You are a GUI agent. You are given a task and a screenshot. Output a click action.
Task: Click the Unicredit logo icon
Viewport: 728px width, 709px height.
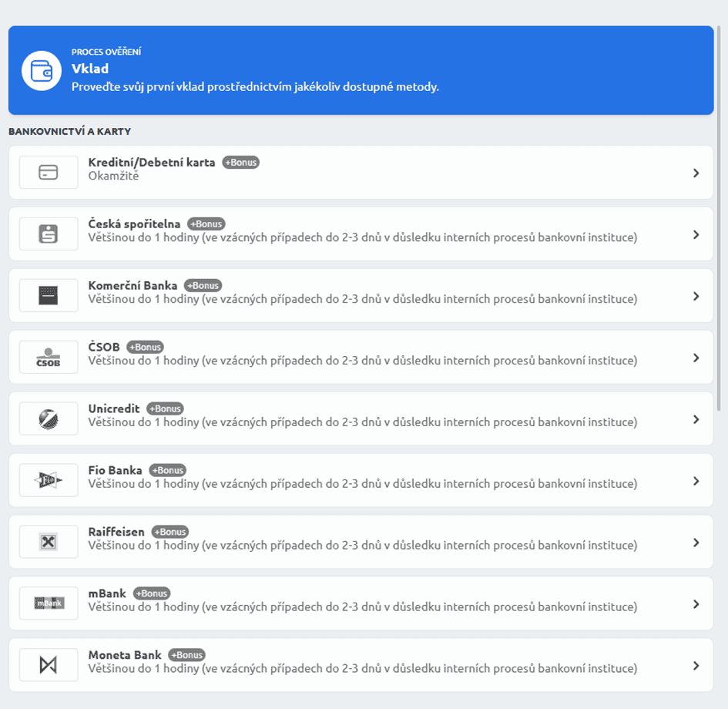[x=49, y=418]
